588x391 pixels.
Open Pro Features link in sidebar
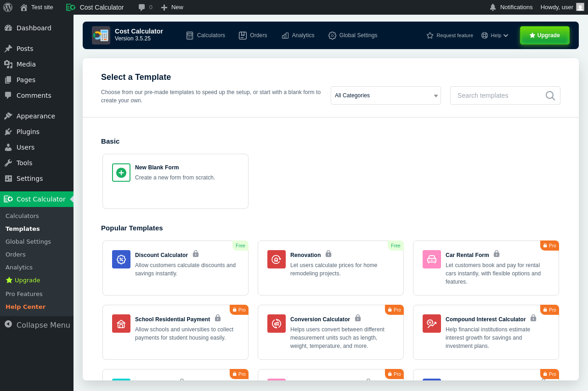coord(24,294)
